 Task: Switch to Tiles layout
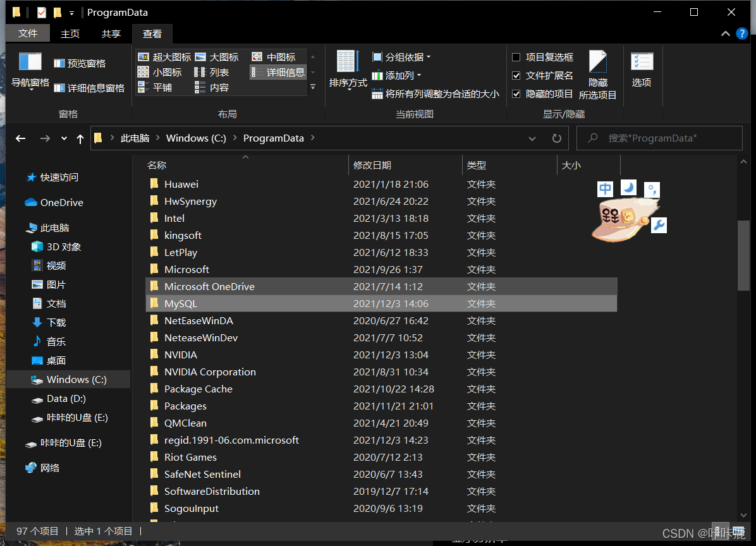155,87
